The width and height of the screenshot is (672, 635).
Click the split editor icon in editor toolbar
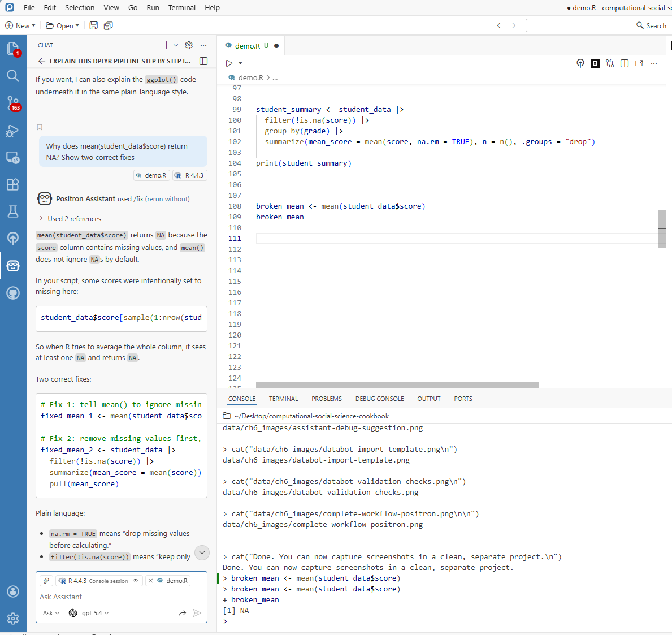pyautogui.click(x=625, y=63)
